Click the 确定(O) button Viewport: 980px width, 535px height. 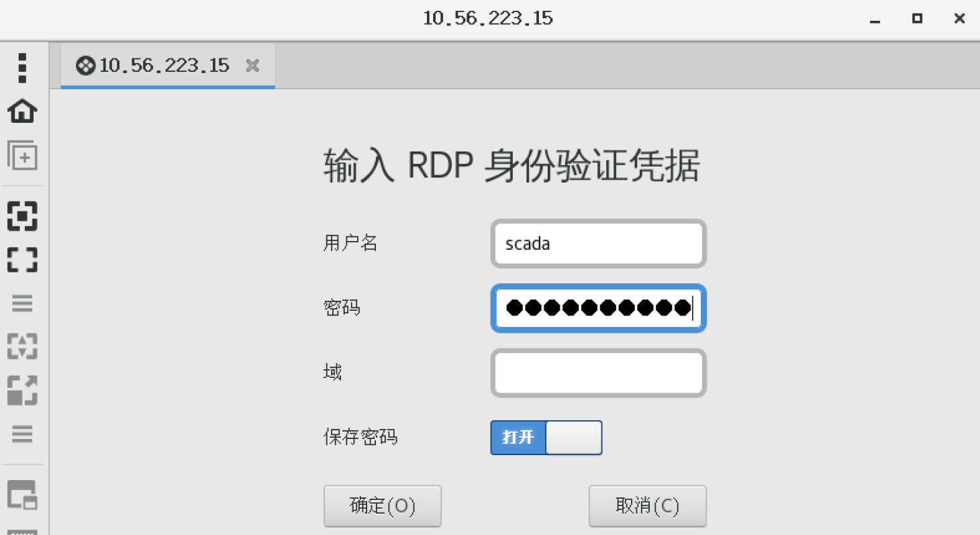[x=382, y=506]
